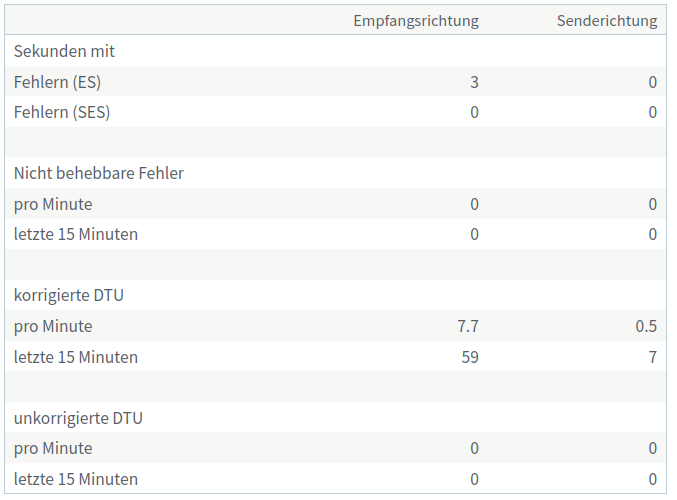Click the Senderichtung value for Fehlern (SES)
This screenshot has width=677, height=500.
click(x=652, y=112)
